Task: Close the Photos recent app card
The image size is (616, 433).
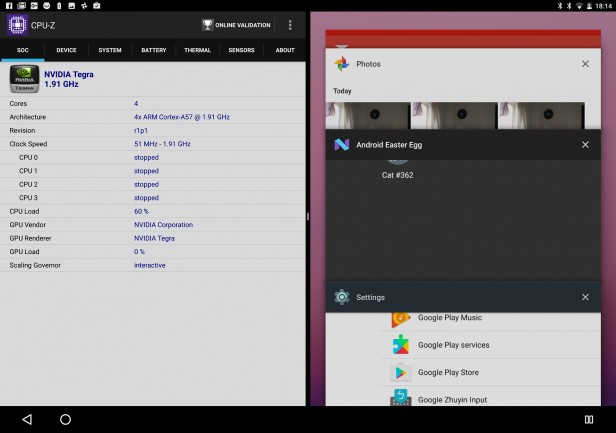Action: (585, 64)
